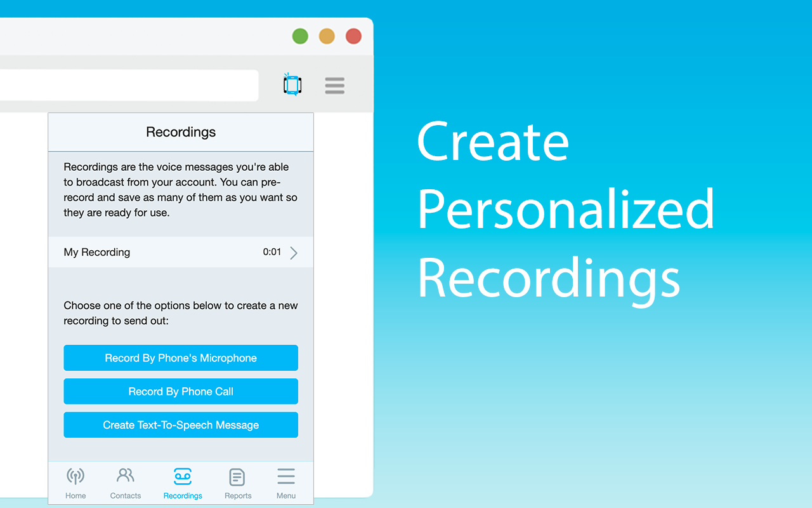Image resolution: width=812 pixels, height=508 pixels.
Task: Select the Contacts icon
Action: coord(125,481)
